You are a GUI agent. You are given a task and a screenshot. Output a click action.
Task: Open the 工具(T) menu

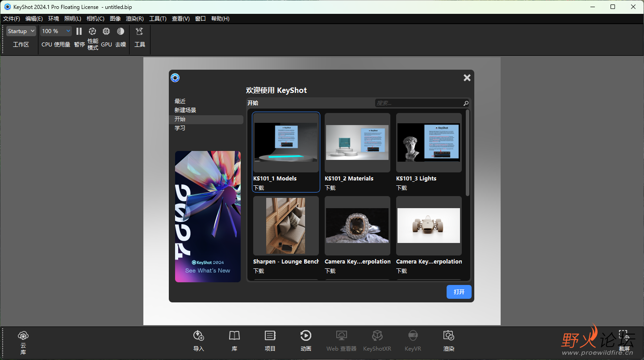click(158, 19)
